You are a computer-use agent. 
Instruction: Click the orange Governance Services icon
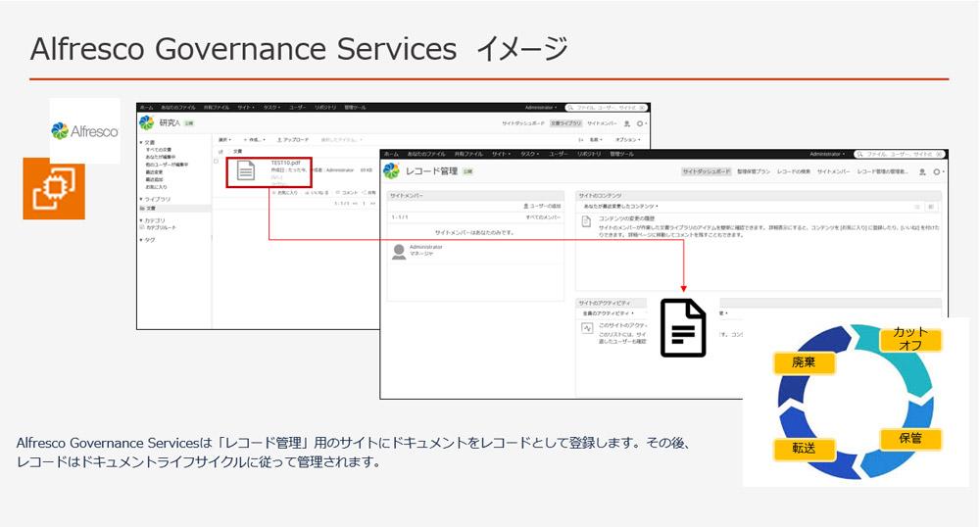click(54, 189)
